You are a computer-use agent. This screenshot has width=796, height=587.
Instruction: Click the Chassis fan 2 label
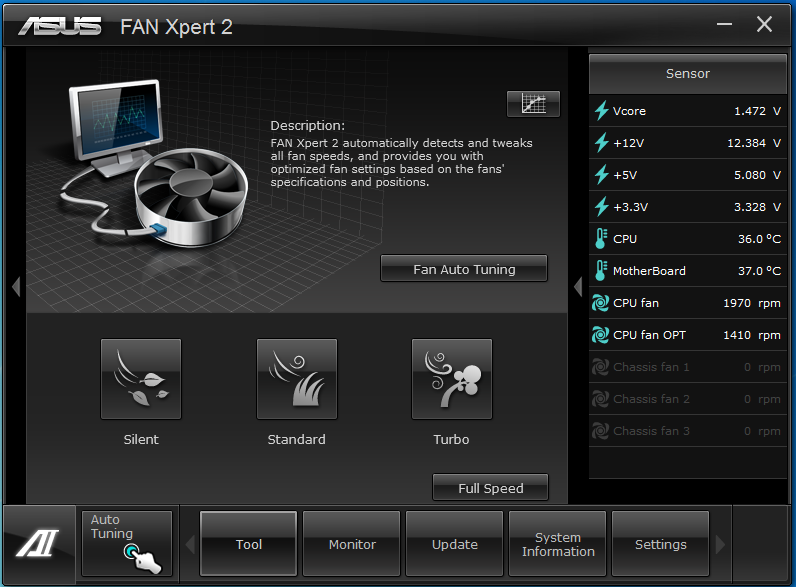click(x=651, y=399)
